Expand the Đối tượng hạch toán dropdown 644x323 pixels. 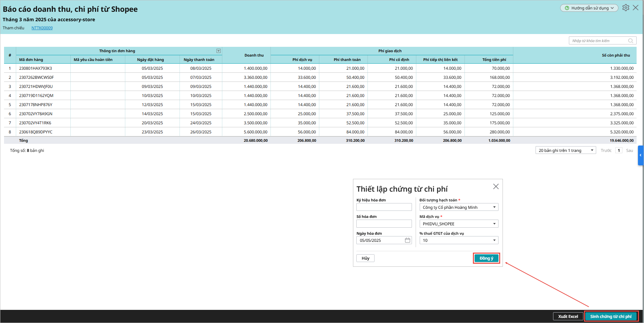tap(494, 207)
